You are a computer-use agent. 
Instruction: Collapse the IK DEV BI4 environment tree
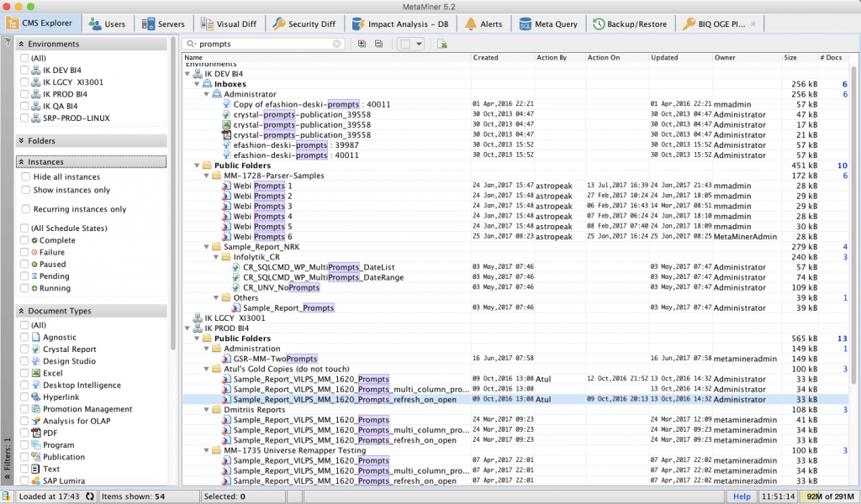tap(188, 73)
